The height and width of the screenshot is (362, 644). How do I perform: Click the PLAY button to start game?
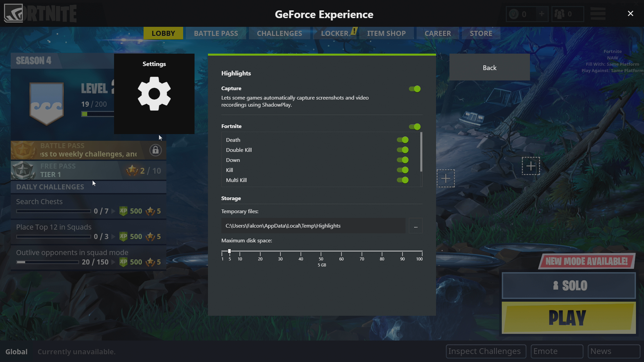coord(569,318)
